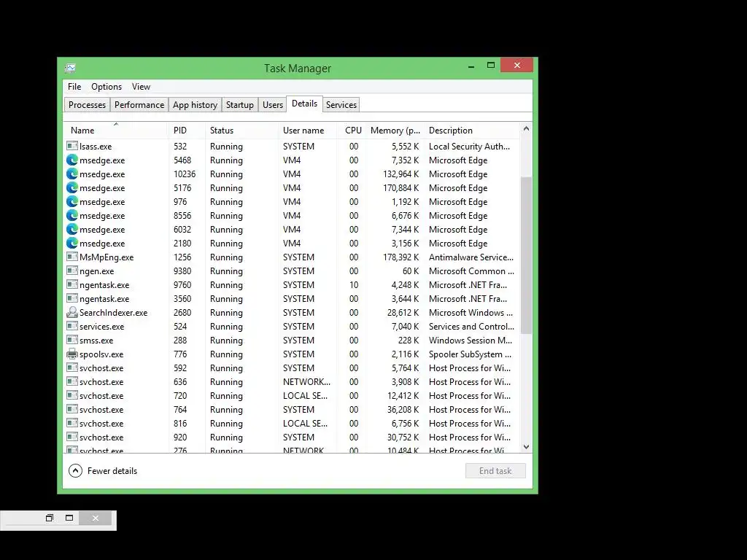Switch to the Users tab
Viewport: 747px width, 560px height.
[x=273, y=105]
